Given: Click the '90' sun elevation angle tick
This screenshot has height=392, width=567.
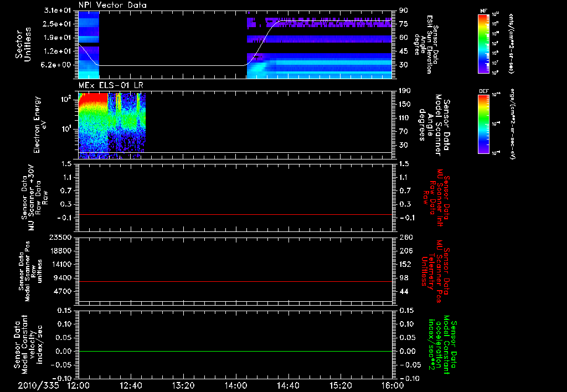Looking at the screenshot, I should click(404, 11).
